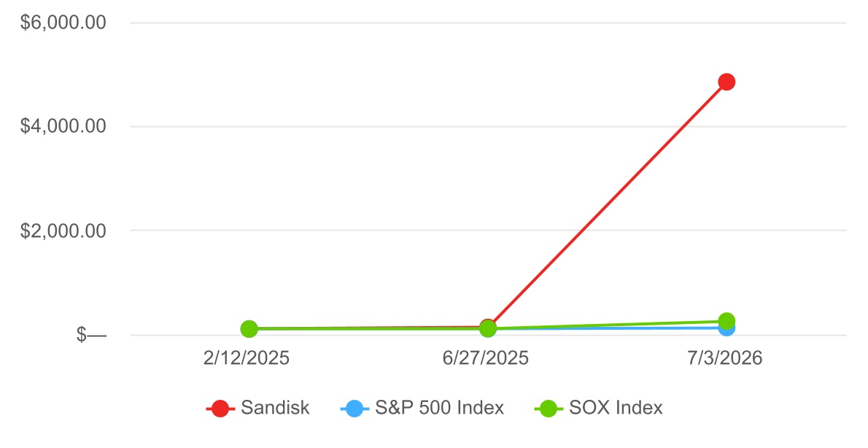Select the green data point at 6/27/2025
The width and height of the screenshot is (868, 448).
click(x=488, y=329)
